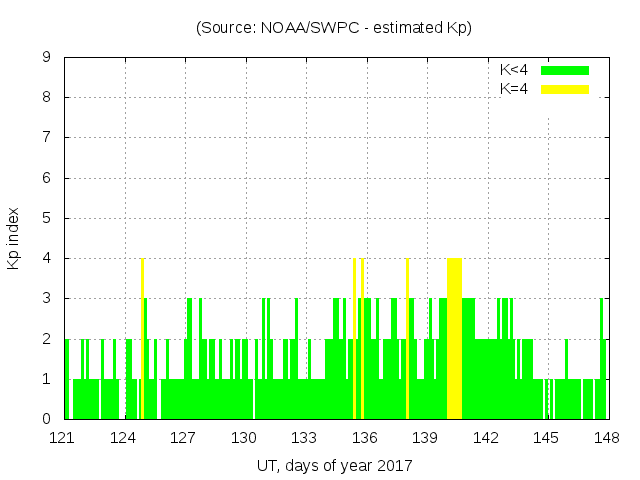
Task: Click the x-axis tick label 148
Action: click(606, 438)
